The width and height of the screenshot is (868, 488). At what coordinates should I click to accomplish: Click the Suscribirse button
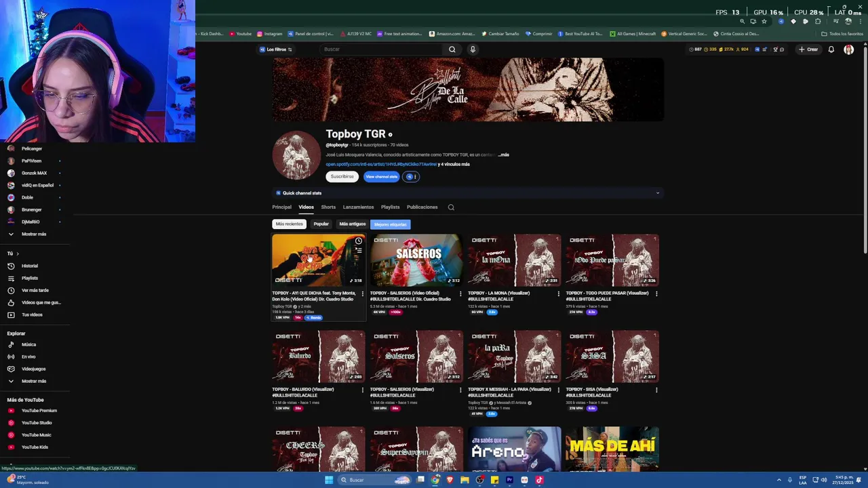coord(342,177)
